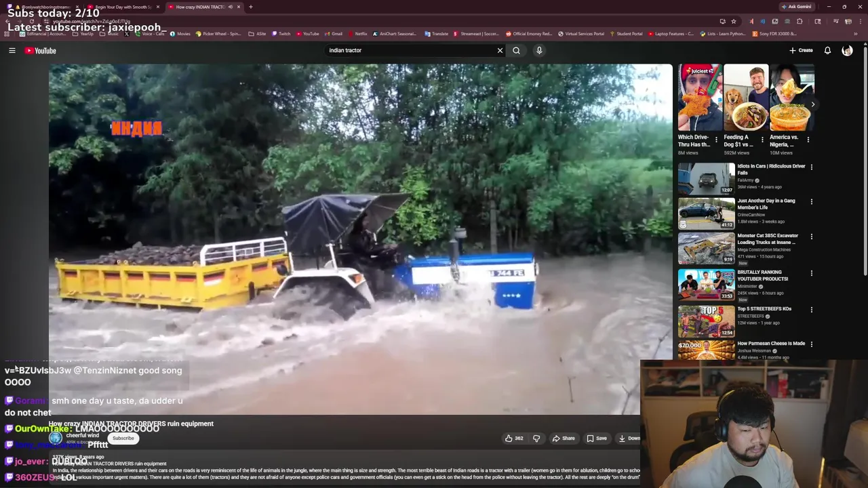Run search with the magnifier button

click(517, 50)
